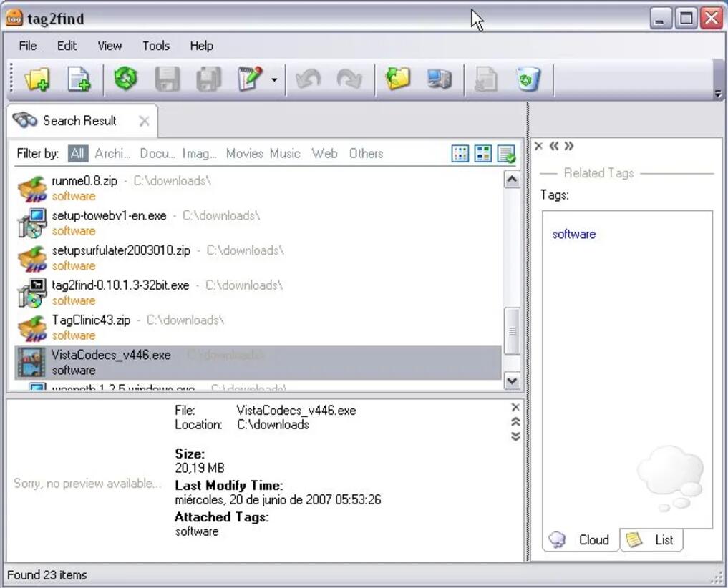The height and width of the screenshot is (588, 728).
Task: Toggle the details list view with checkmark
Action: coord(506,154)
